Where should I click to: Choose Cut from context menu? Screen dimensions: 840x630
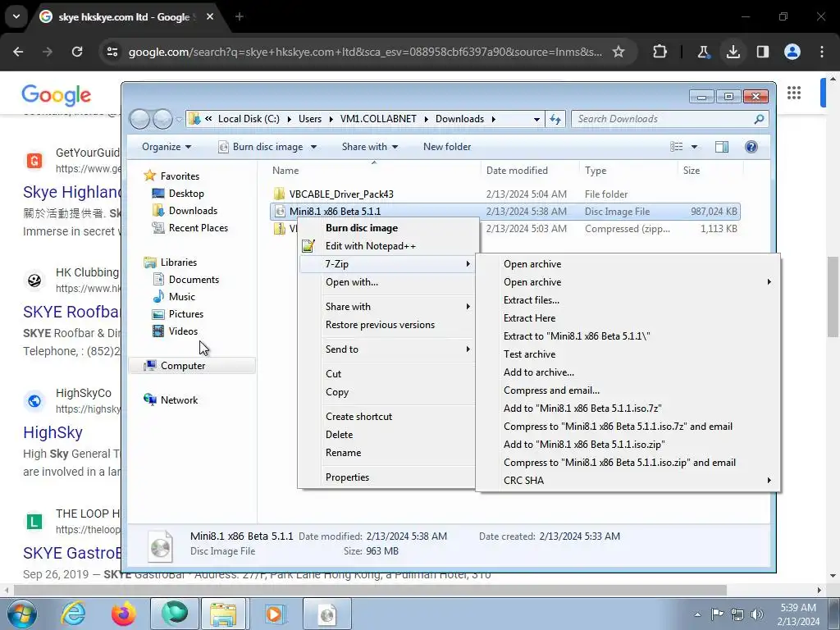[333, 374]
